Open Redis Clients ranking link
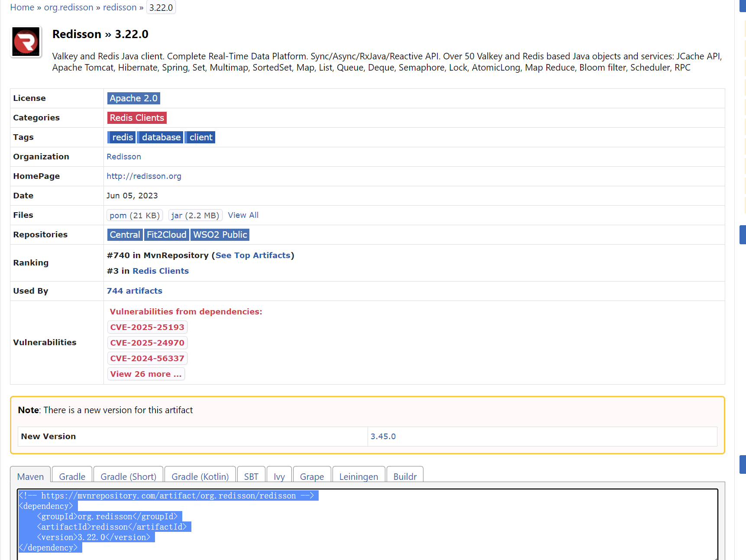The height and width of the screenshot is (560, 746). pyautogui.click(x=161, y=271)
